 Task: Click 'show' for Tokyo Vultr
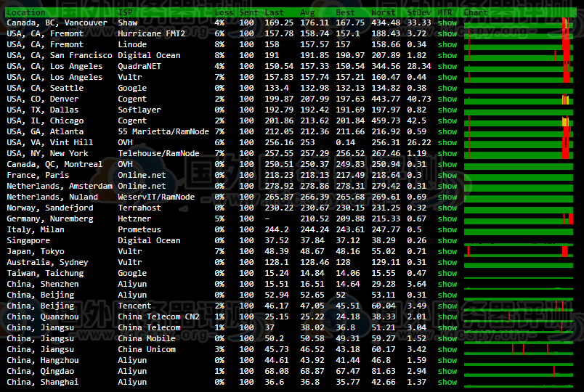pyautogui.click(x=447, y=251)
